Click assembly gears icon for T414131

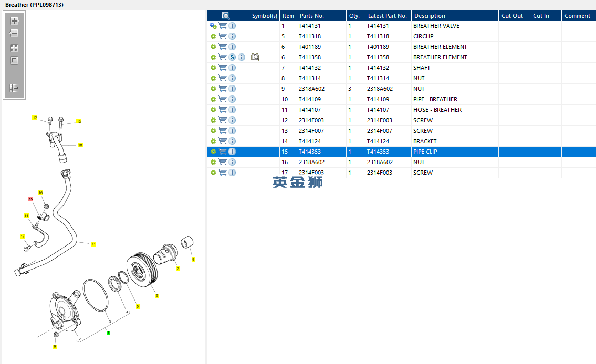(213, 26)
